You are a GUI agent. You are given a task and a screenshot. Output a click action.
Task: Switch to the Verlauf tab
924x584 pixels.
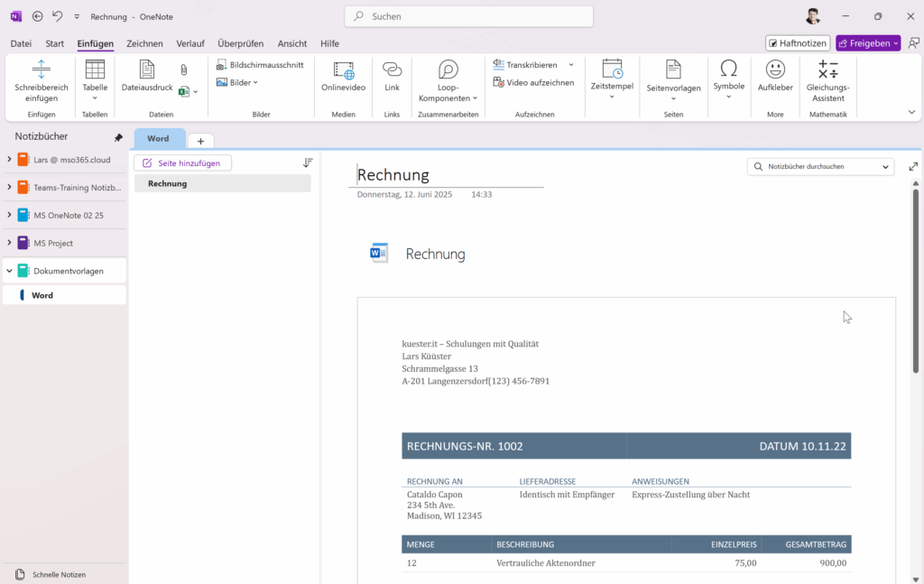[190, 43]
